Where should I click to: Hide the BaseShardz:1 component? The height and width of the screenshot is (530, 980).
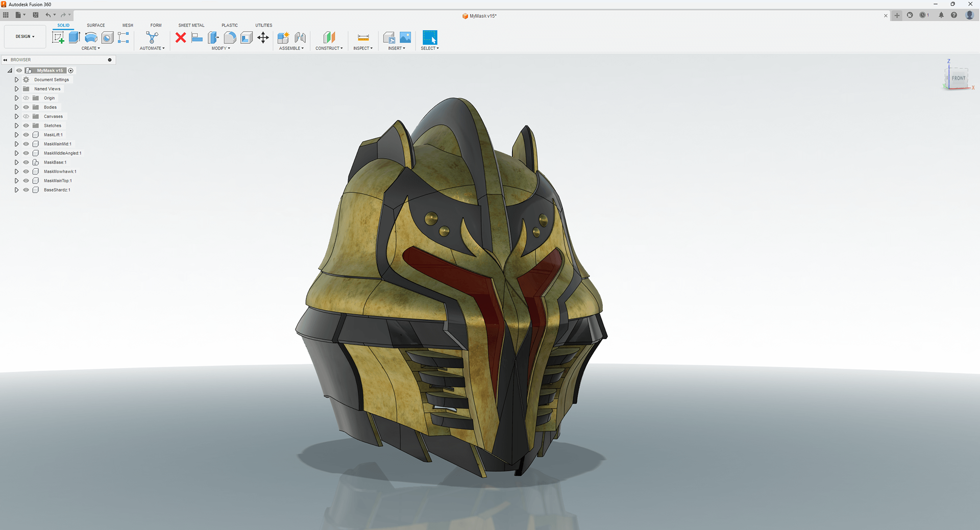[26, 190]
